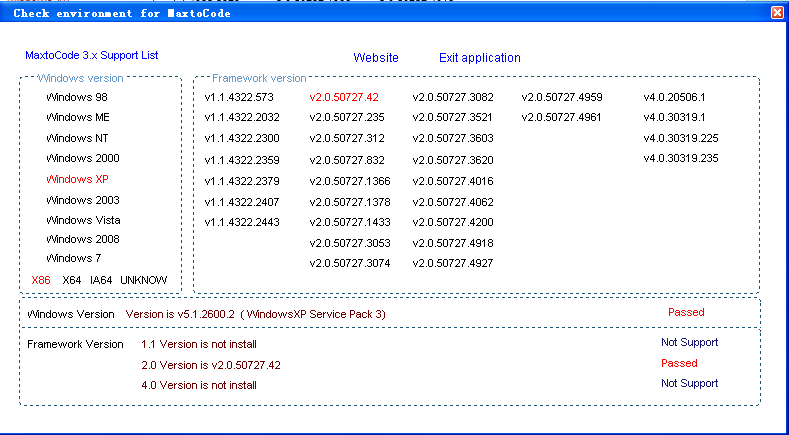This screenshot has height=435, width=790.
Task: Select framework v2.0.50727.235
Action: (x=347, y=117)
